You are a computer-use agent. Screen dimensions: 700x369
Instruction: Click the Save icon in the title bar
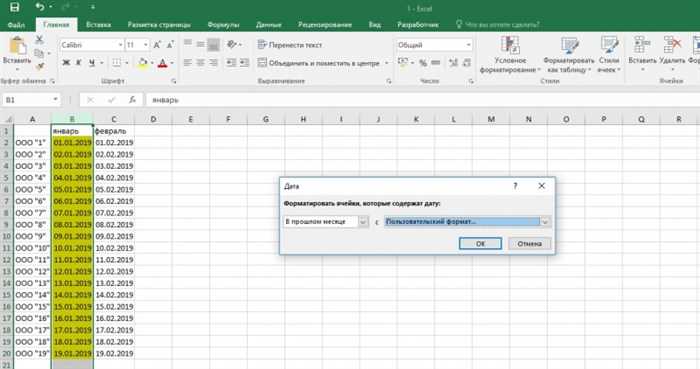14,7
